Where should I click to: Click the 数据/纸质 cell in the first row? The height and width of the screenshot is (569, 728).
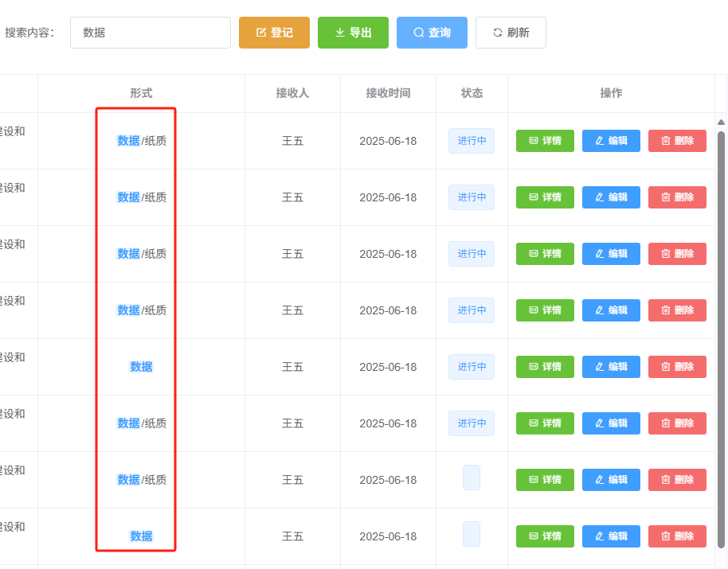tap(141, 141)
